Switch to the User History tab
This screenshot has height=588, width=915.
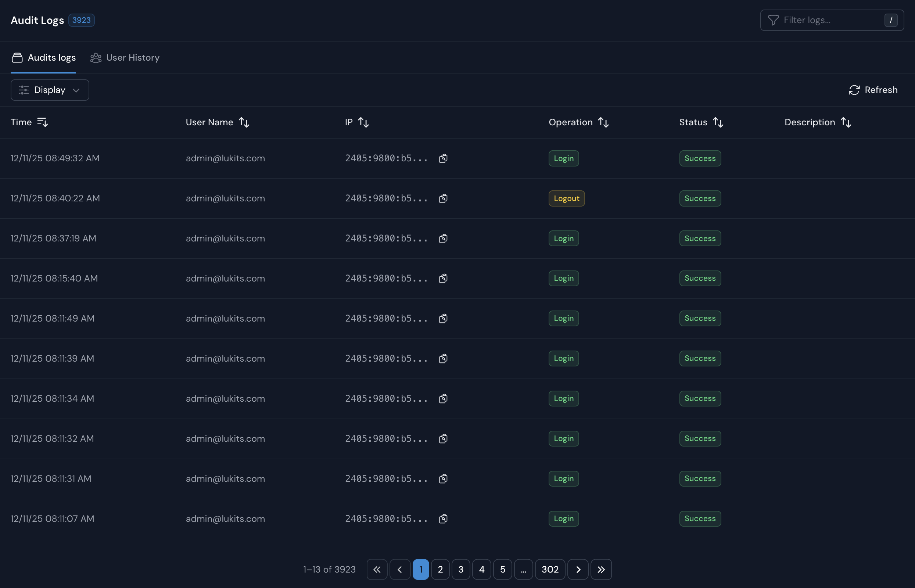pos(125,58)
